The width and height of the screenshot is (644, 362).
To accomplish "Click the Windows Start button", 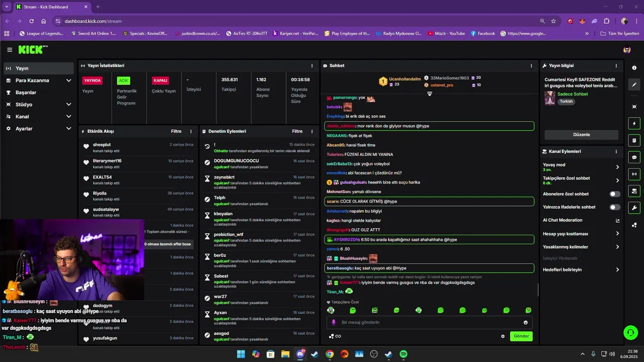I will pyautogui.click(x=241, y=354).
